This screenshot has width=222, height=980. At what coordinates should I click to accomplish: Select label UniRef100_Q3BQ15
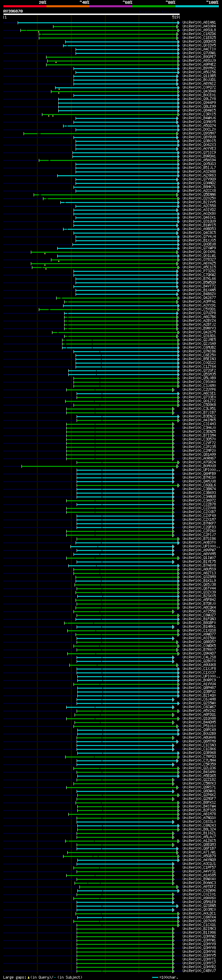tap(199, 141)
